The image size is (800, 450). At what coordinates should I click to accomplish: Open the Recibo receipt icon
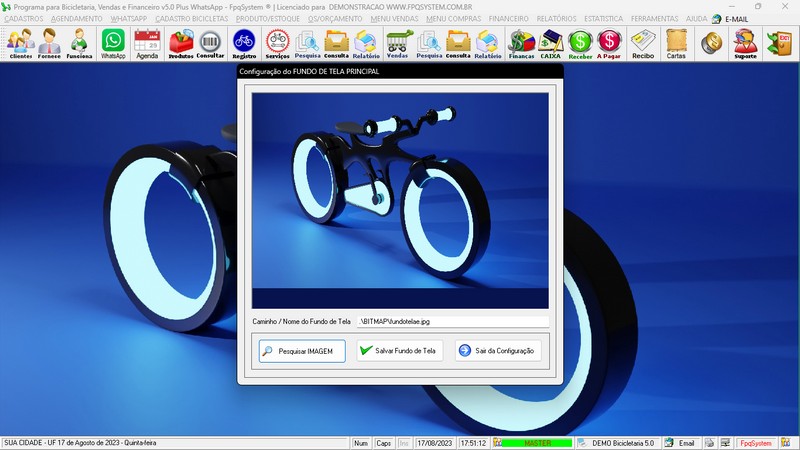(643, 44)
